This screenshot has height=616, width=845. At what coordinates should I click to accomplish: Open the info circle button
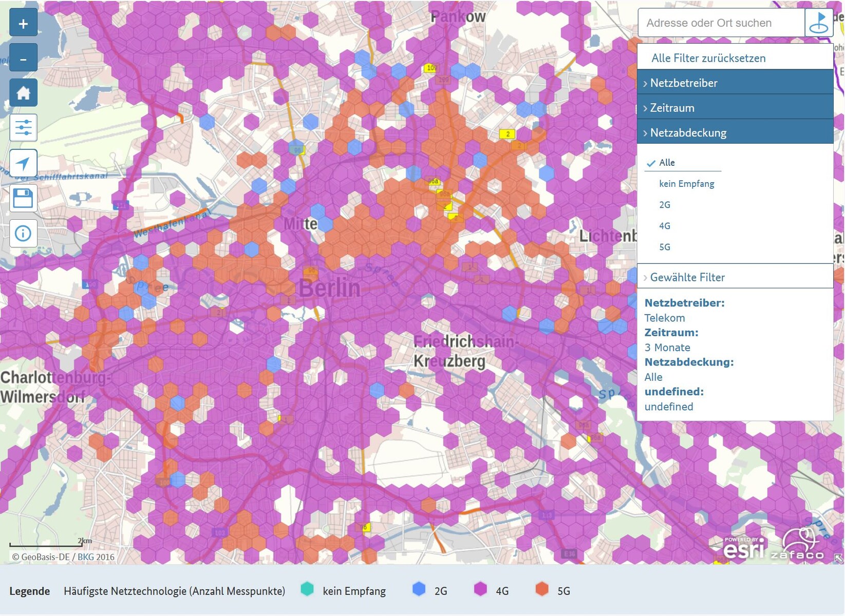click(x=23, y=233)
